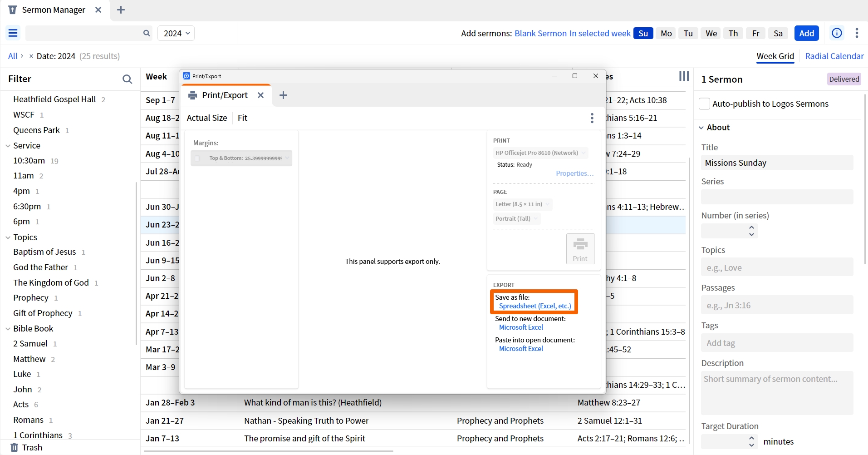
Task: Click the Passages input field
Action: coord(777,305)
